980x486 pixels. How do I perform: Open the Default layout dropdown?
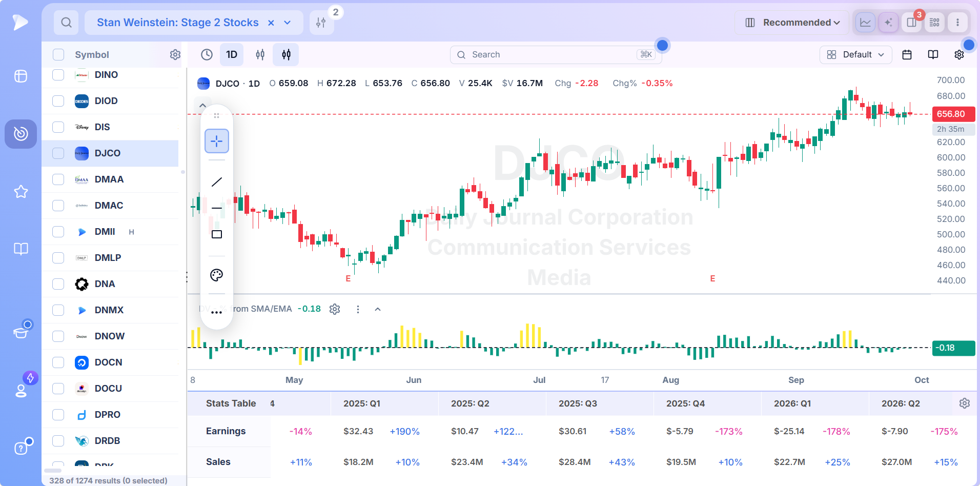point(856,54)
